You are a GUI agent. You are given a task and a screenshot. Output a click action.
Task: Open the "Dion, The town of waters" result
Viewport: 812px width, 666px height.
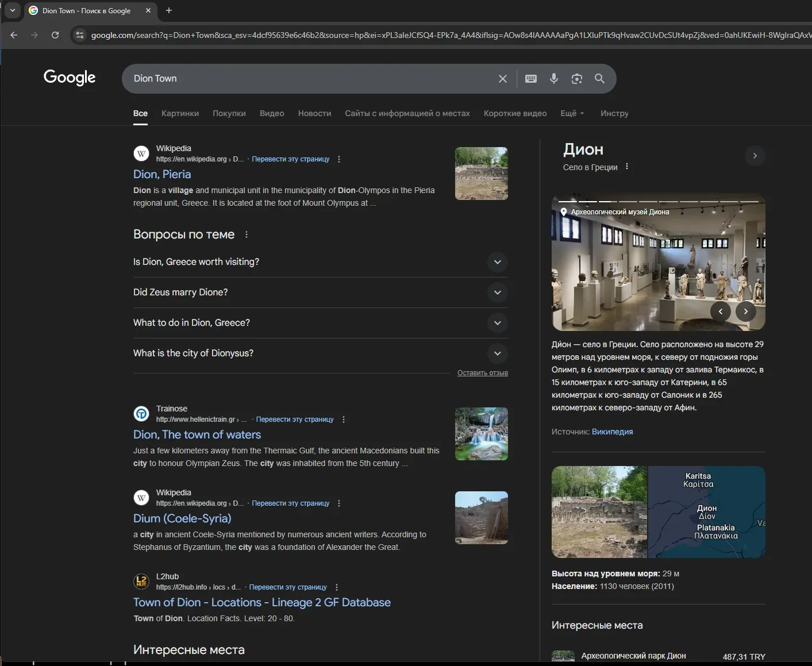pyautogui.click(x=197, y=435)
